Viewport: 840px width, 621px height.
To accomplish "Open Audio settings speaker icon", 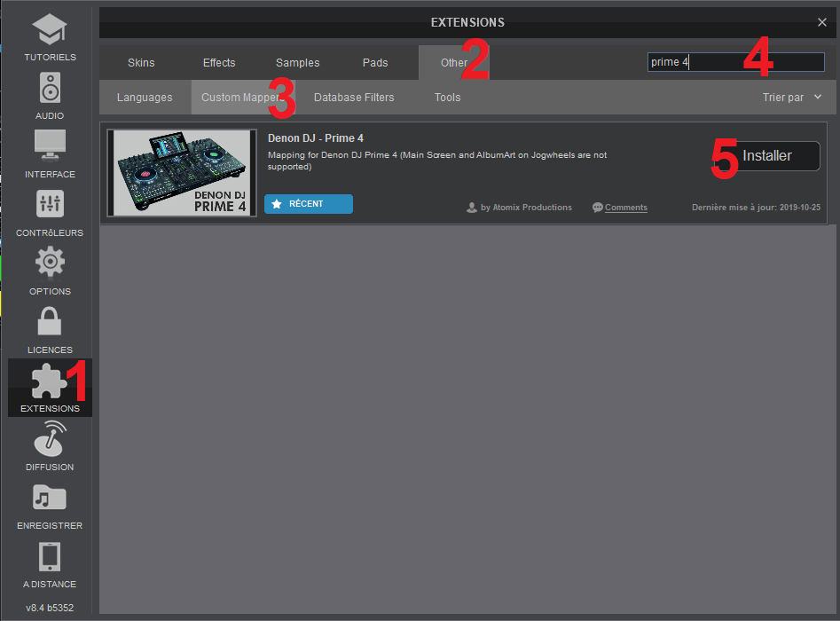I will point(50,89).
